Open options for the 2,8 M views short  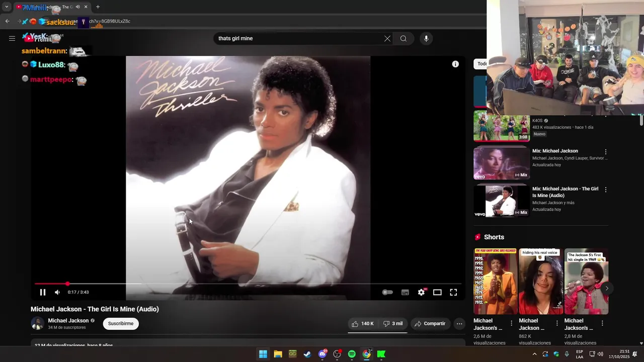click(602, 323)
